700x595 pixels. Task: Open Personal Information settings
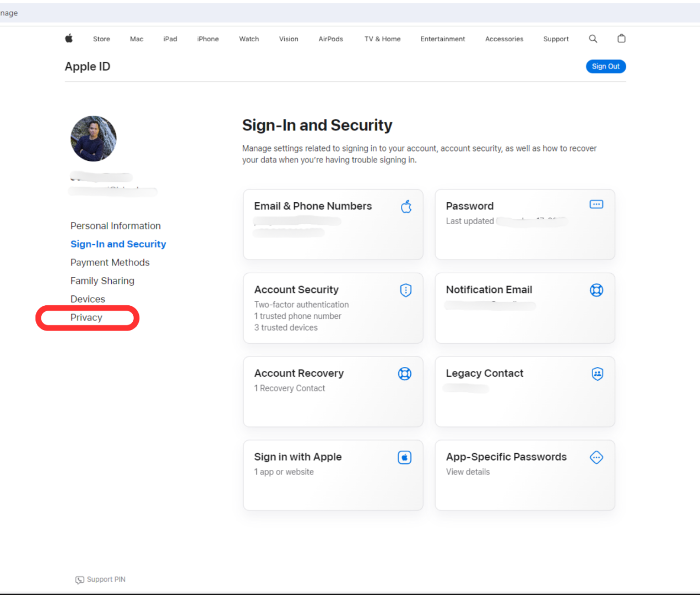pyautogui.click(x=115, y=225)
